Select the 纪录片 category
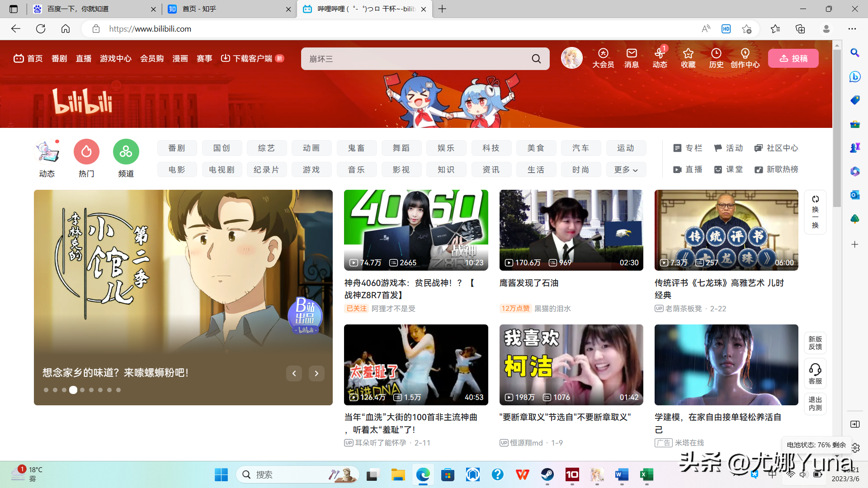 coord(267,169)
